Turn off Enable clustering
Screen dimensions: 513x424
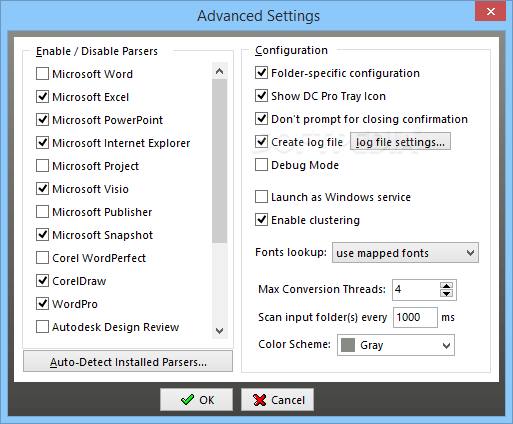point(261,220)
